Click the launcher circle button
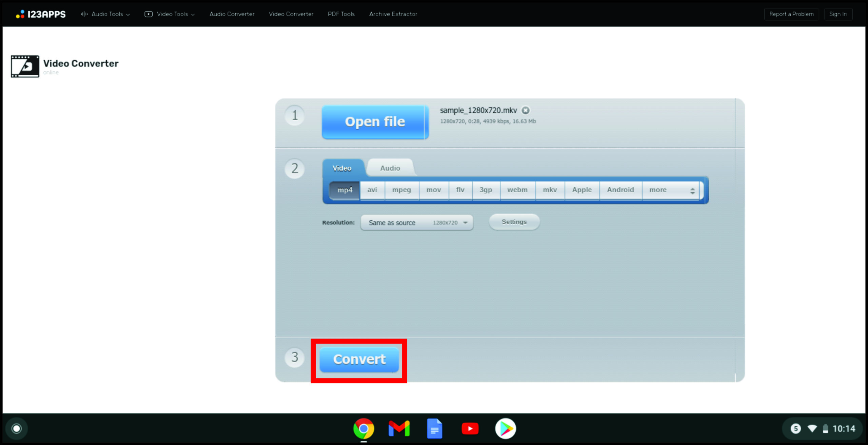868x445 pixels. coord(17,429)
